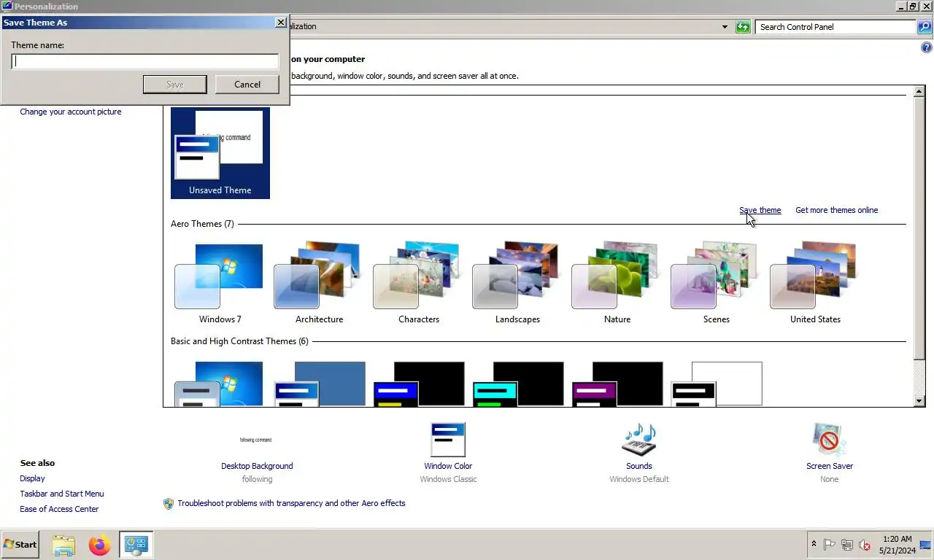Select high contrast theme with purple bar
The width and height of the screenshot is (934, 560).
click(617, 384)
